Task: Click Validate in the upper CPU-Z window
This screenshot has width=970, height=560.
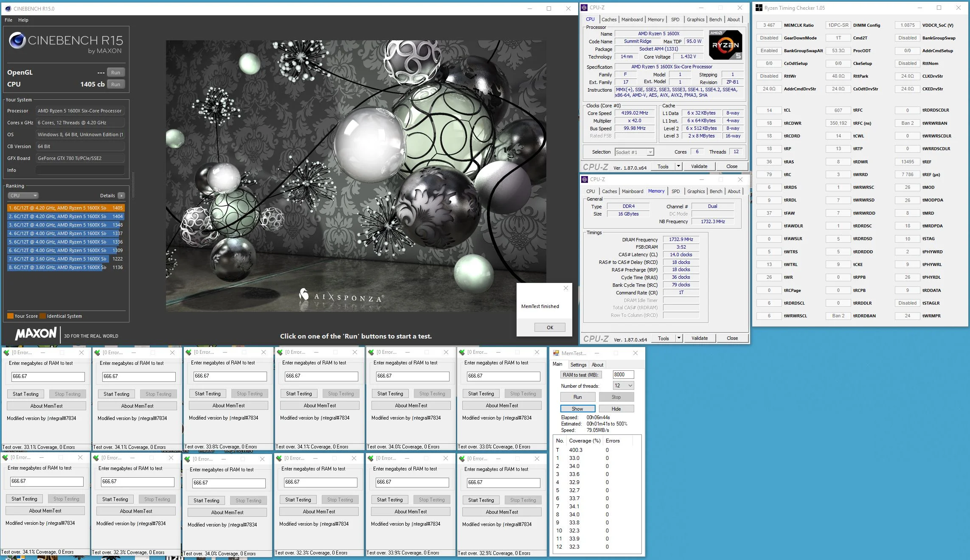Action: tap(699, 166)
